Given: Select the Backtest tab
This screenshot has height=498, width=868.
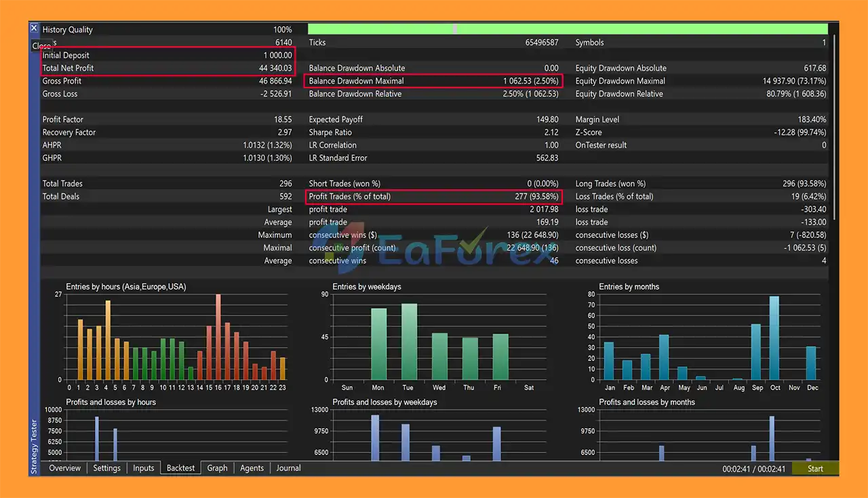Looking at the screenshot, I should tap(180, 467).
